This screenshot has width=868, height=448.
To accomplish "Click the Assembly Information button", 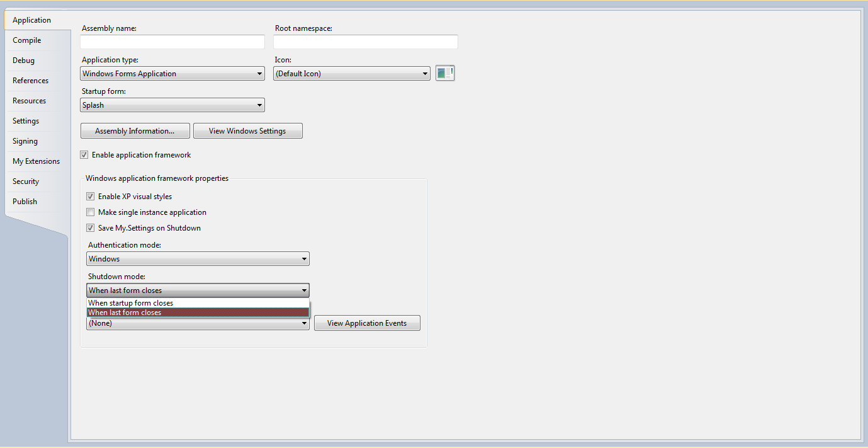I will click(x=135, y=131).
